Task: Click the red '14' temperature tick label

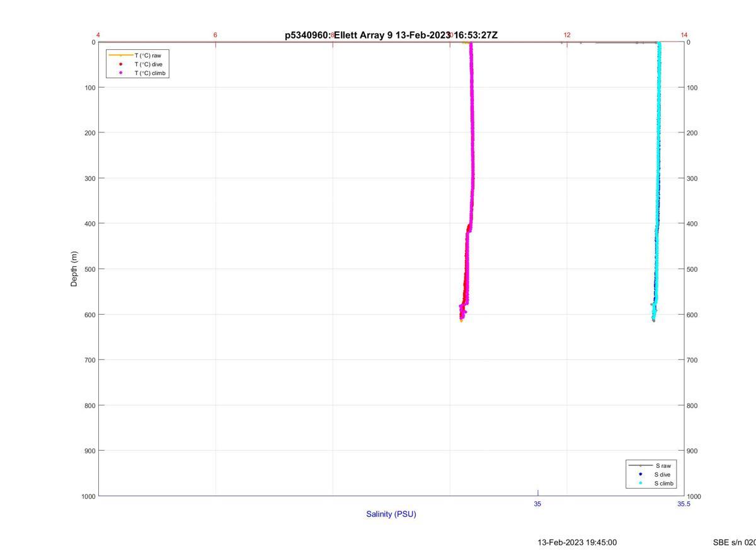Action: [x=684, y=35]
